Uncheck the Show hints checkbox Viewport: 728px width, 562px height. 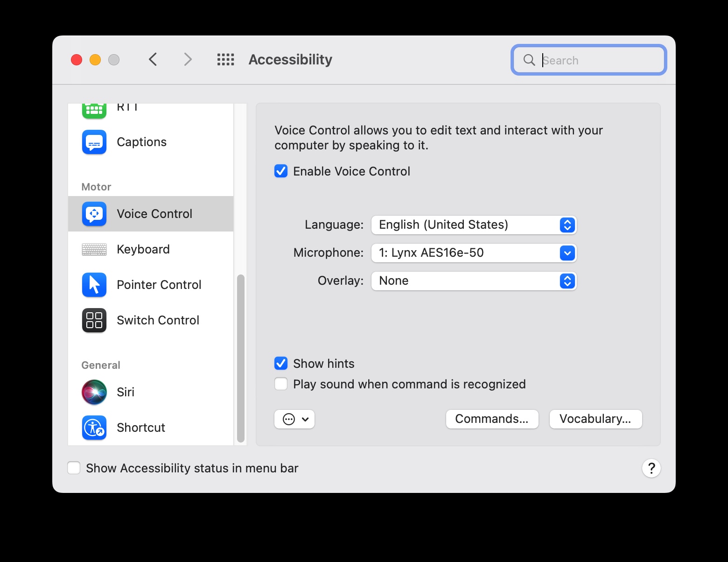click(x=281, y=364)
